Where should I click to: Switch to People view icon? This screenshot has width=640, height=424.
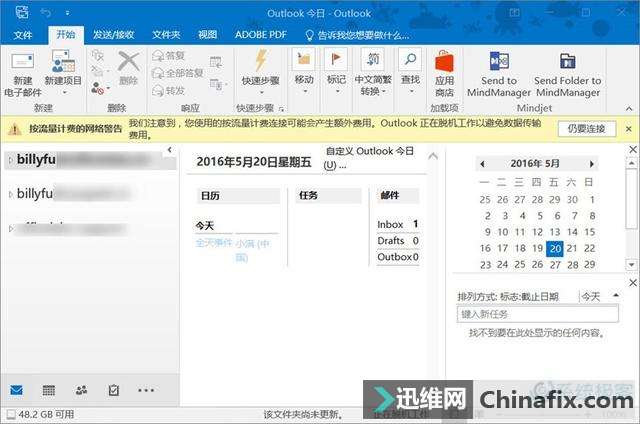pos(81,390)
